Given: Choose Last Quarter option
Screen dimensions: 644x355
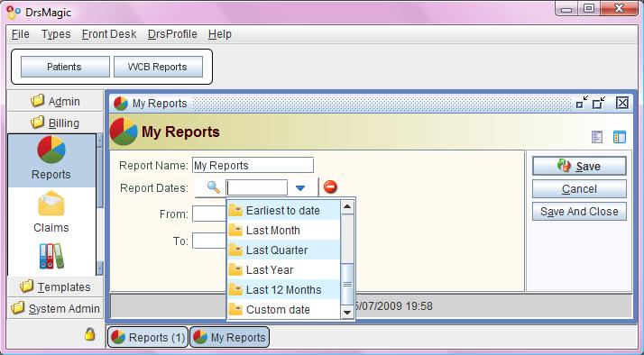Looking at the screenshot, I should (283, 250).
